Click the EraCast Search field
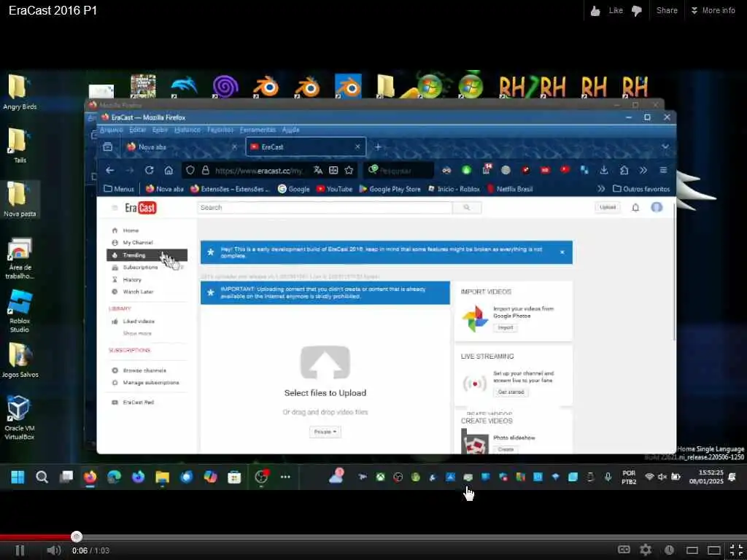Viewport: 747px width, 560px height. pos(325,208)
